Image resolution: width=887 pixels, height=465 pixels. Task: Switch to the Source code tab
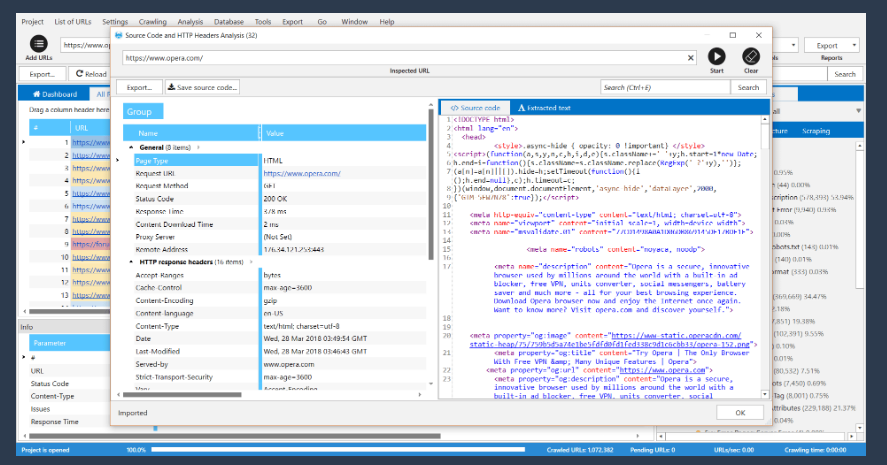(475, 107)
